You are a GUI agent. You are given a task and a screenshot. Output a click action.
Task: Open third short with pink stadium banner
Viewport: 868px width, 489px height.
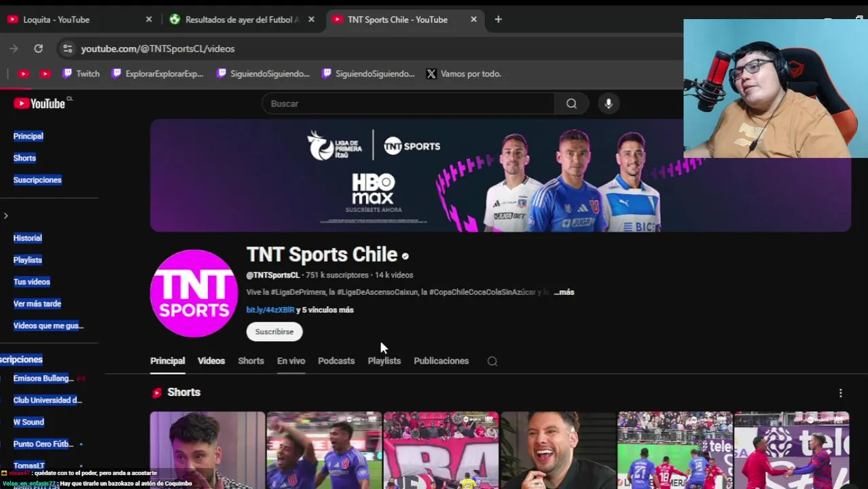point(441,450)
